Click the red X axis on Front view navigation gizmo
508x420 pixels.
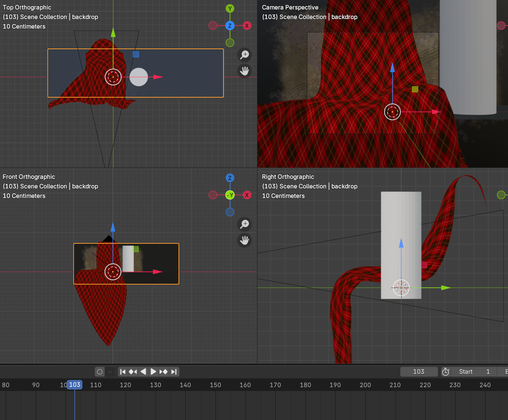tap(247, 195)
